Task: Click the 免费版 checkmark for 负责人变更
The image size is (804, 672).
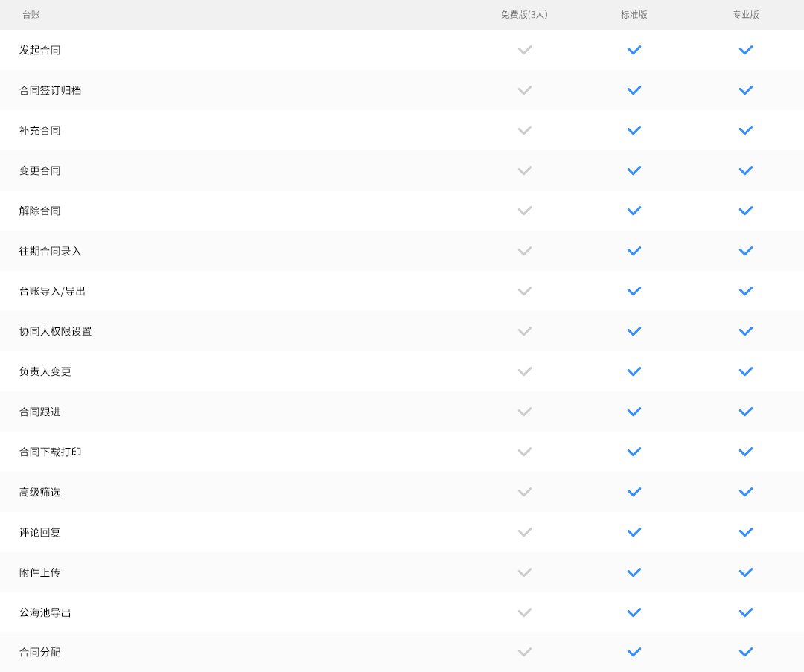Action: [525, 371]
